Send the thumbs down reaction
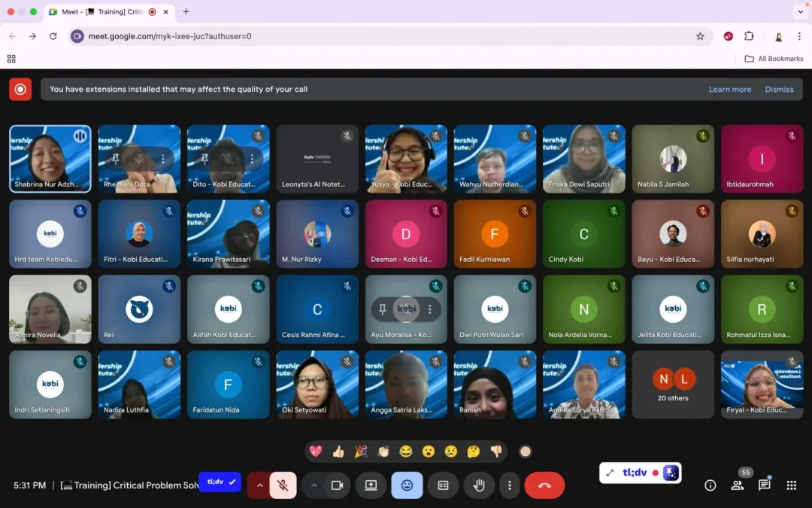 [x=496, y=452]
